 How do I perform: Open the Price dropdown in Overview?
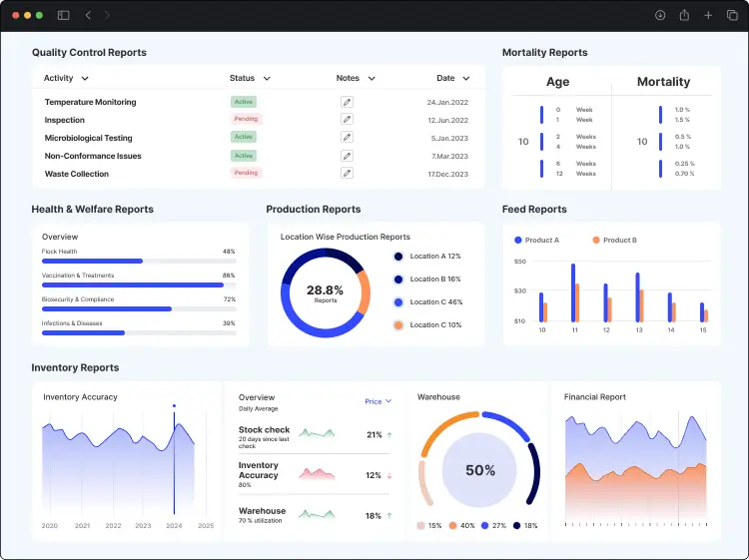pos(377,401)
